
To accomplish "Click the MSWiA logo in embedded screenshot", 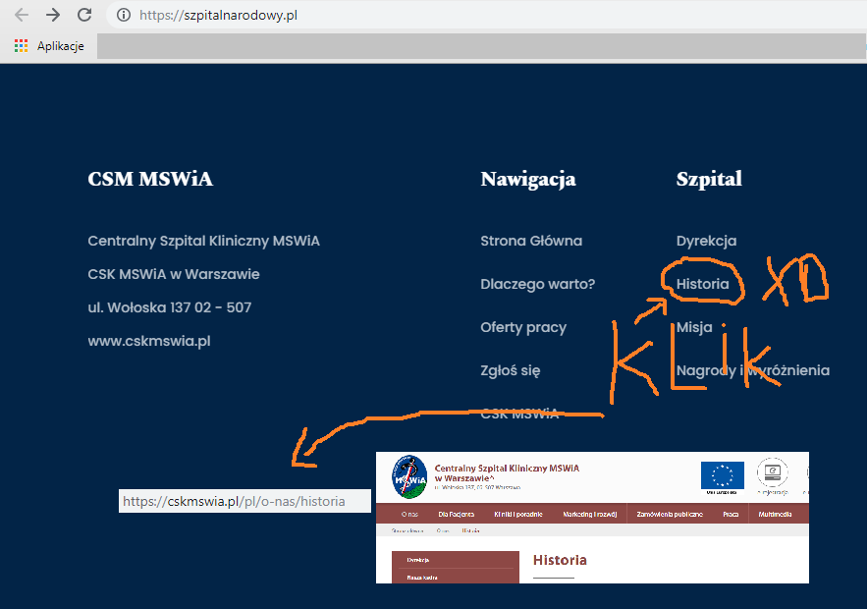I will click(x=408, y=476).
